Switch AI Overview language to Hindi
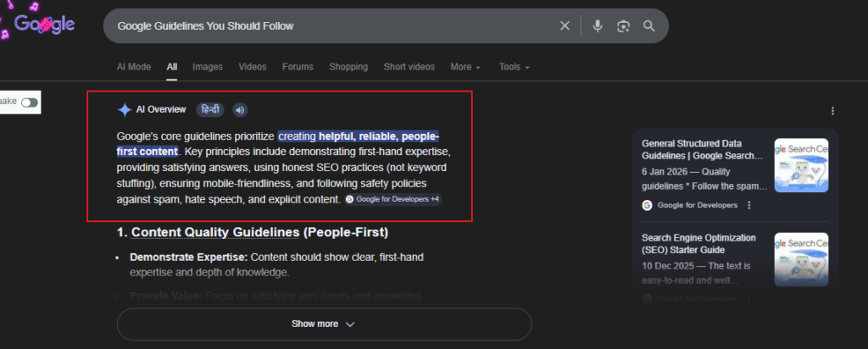The image size is (868, 349). click(210, 109)
